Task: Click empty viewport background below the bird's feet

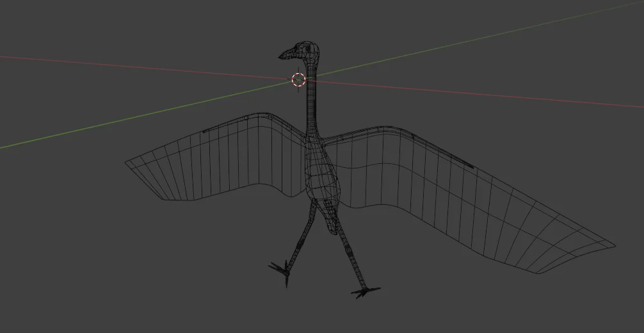Action: coord(320,317)
